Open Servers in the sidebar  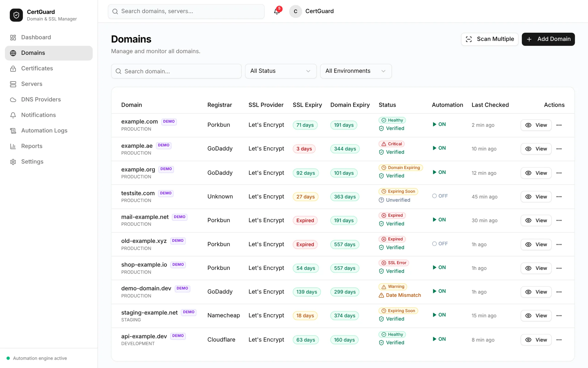coord(49,84)
